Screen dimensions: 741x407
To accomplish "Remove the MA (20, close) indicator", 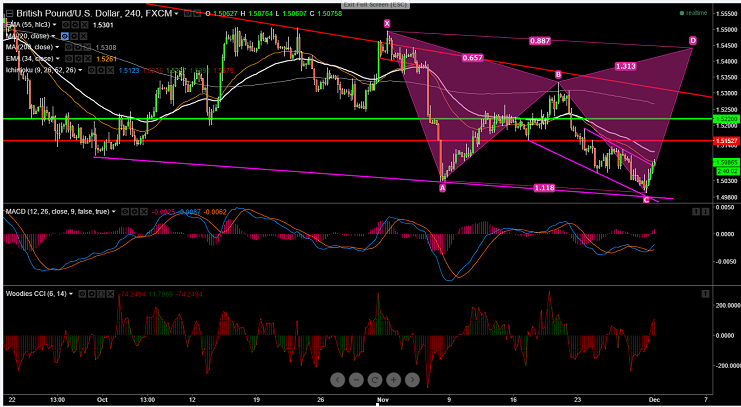I will pos(83,36).
